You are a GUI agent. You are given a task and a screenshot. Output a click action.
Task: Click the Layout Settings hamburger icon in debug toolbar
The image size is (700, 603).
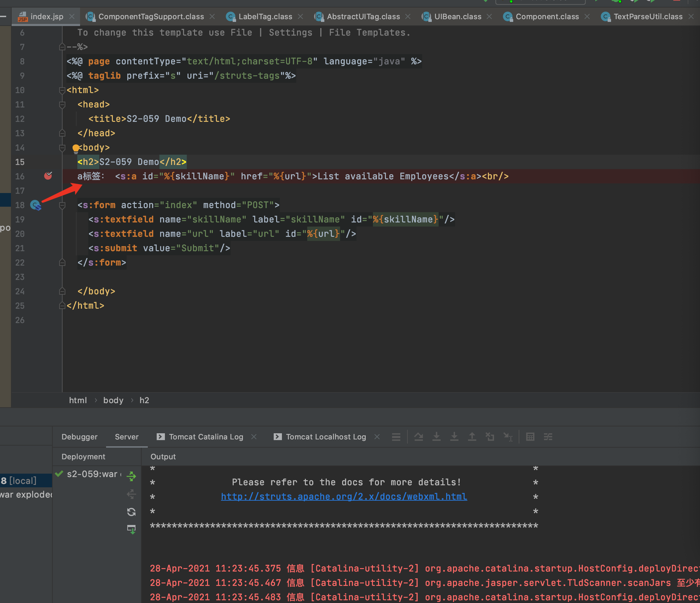point(396,437)
